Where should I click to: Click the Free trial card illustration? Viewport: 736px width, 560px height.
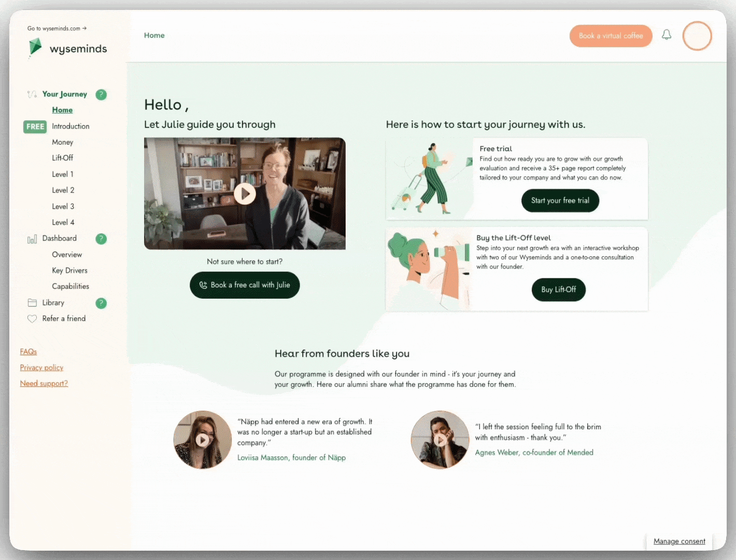pos(429,179)
